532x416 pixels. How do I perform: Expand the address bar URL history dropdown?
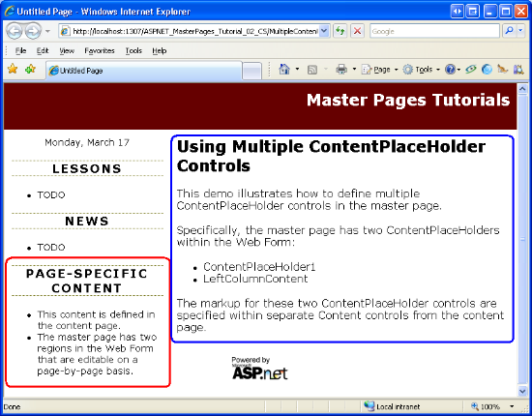point(324,31)
